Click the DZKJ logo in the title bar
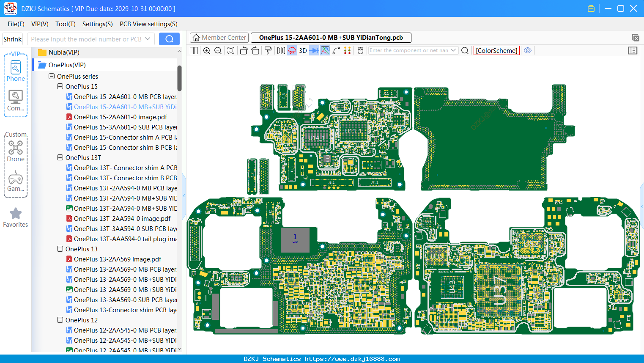 pos(10,8)
